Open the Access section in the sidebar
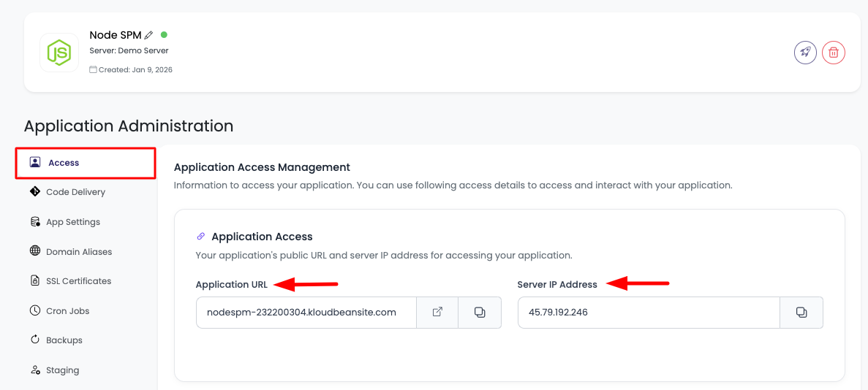This screenshot has height=390, width=868. pyautogui.click(x=86, y=163)
